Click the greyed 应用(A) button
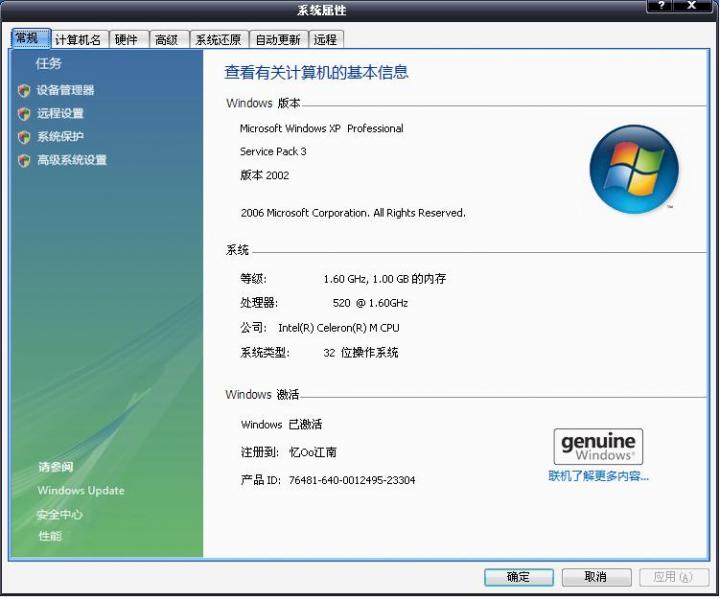This screenshot has width=720, height=600. [x=673, y=577]
